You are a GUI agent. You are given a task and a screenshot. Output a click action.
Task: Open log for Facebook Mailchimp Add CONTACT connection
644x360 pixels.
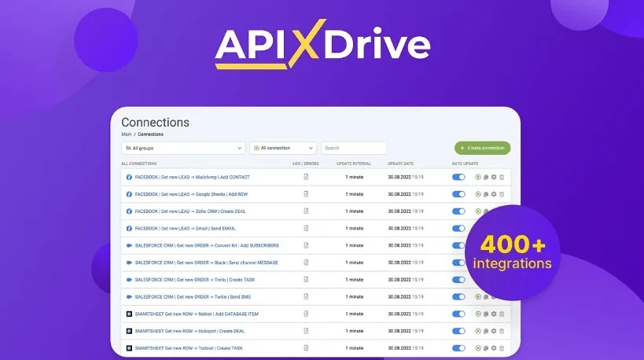click(x=306, y=177)
